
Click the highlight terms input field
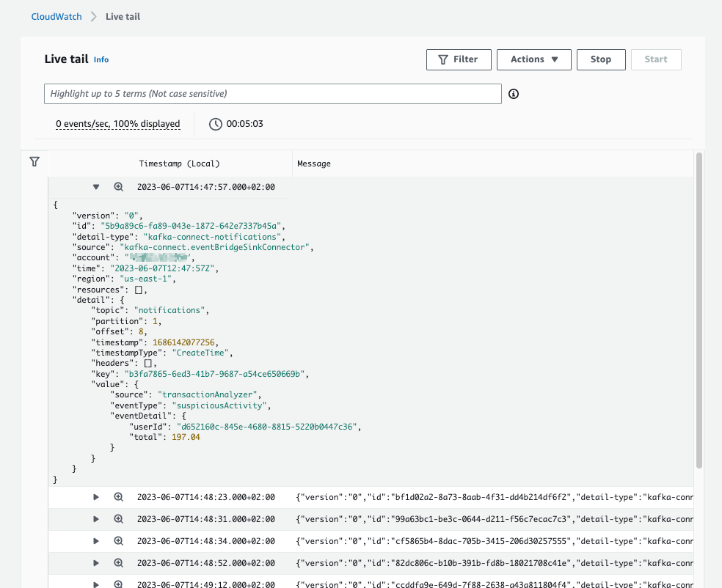[x=271, y=94]
